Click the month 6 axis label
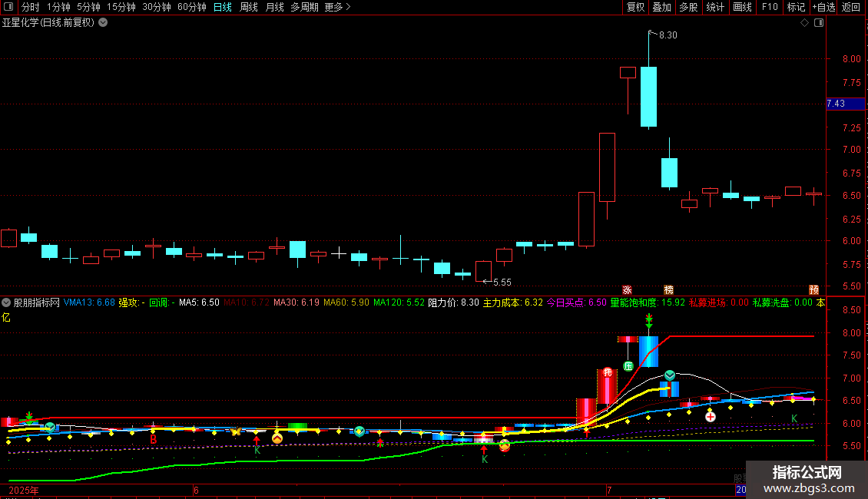Screen dimensions: 868x499 pyautogui.click(x=196, y=490)
